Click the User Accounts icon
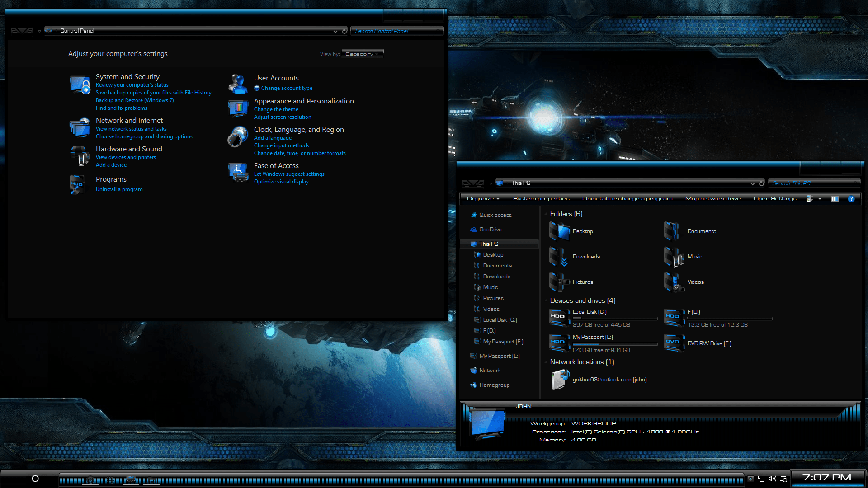Viewport: 868px width, 488px height. tap(238, 83)
